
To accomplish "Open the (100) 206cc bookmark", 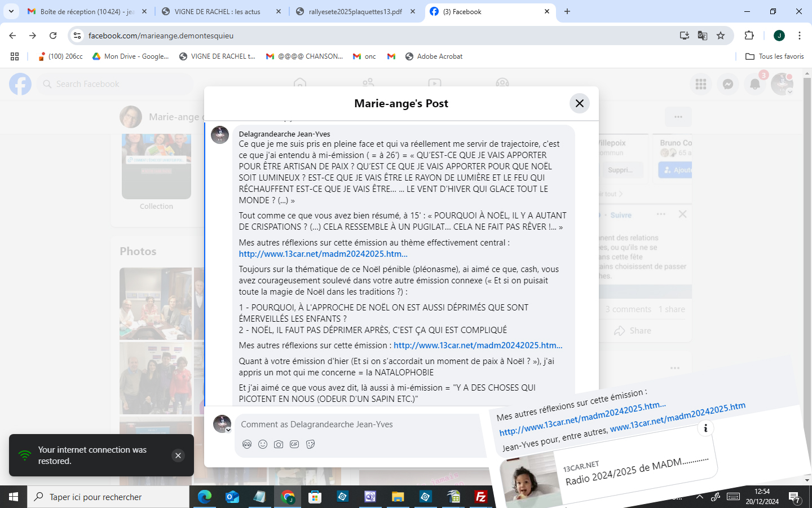I will click(x=60, y=56).
